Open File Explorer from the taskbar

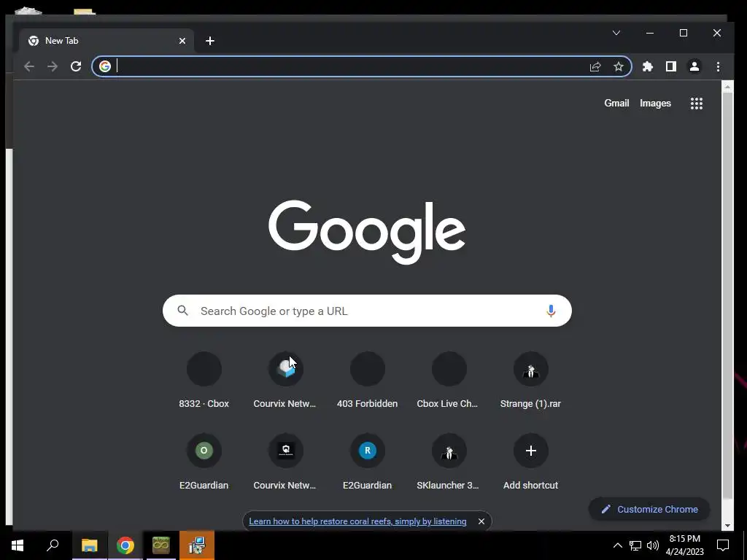click(89, 545)
